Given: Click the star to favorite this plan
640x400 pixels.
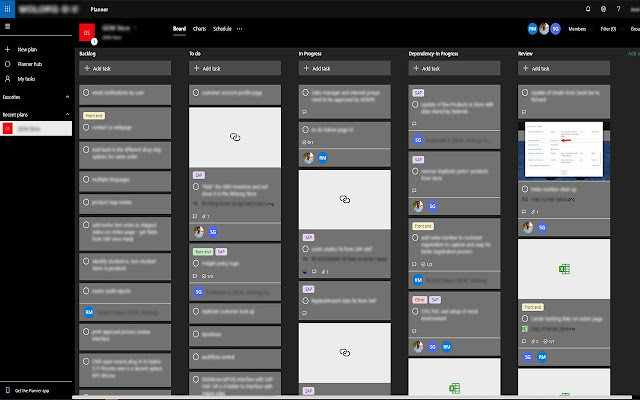Looking at the screenshot, I should coord(135,28).
